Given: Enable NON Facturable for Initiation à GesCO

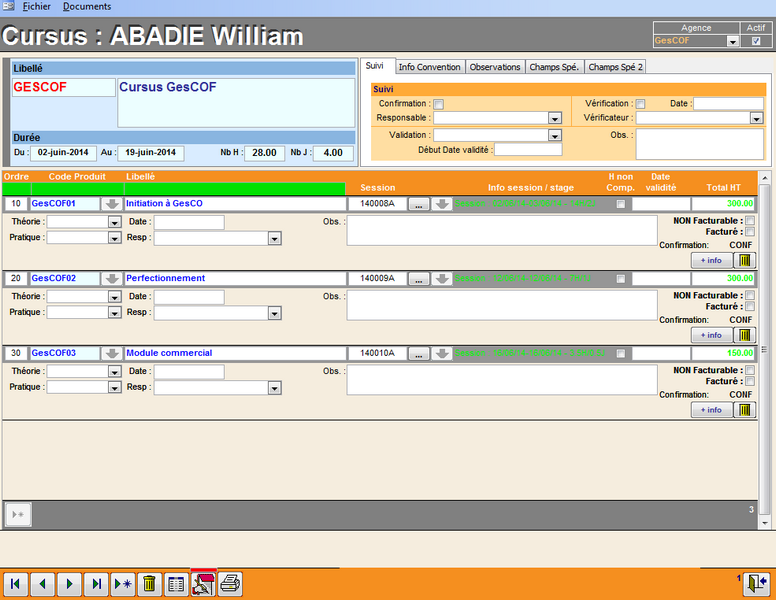Looking at the screenshot, I should pos(750,221).
